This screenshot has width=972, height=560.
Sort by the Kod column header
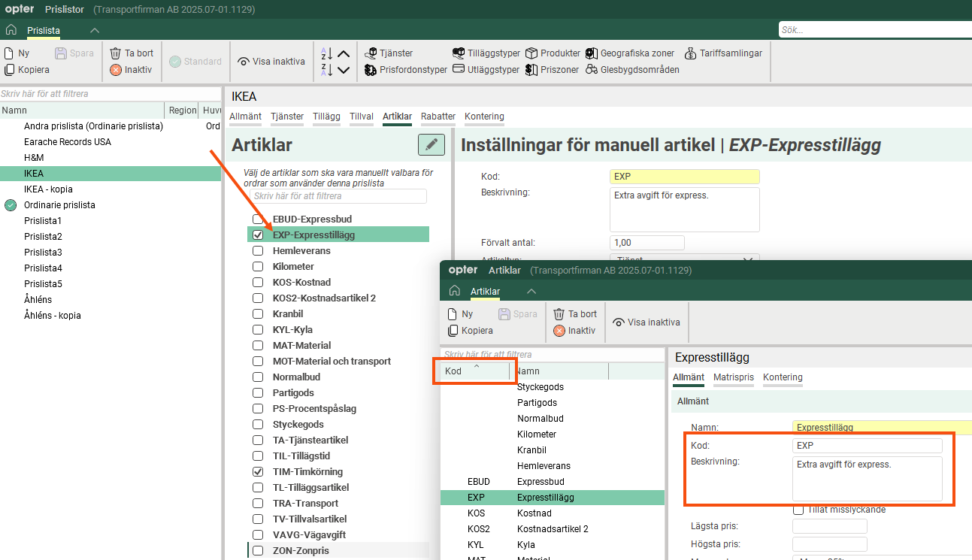coord(454,371)
